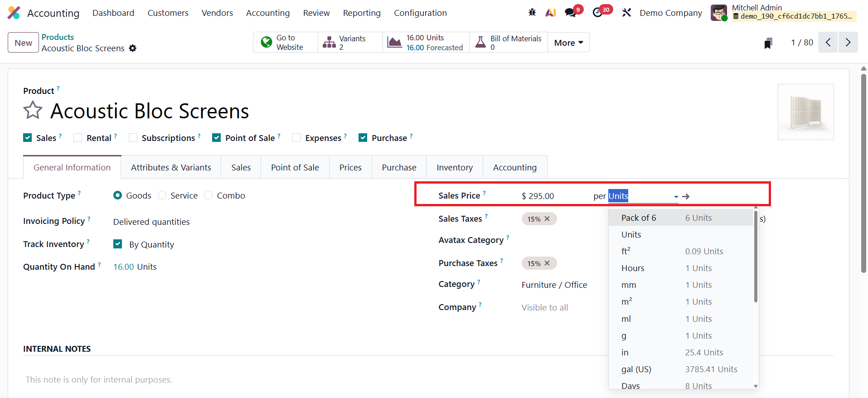Click the New button
Image resolution: width=868 pixels, height=398 pixels.
(x=23, y=43)
